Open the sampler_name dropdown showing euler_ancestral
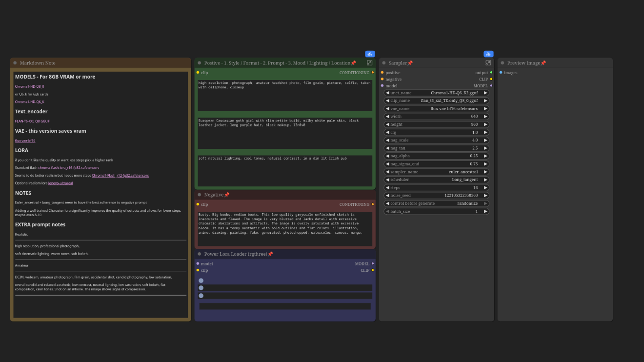The image size is (644, 362). (436, 172)
